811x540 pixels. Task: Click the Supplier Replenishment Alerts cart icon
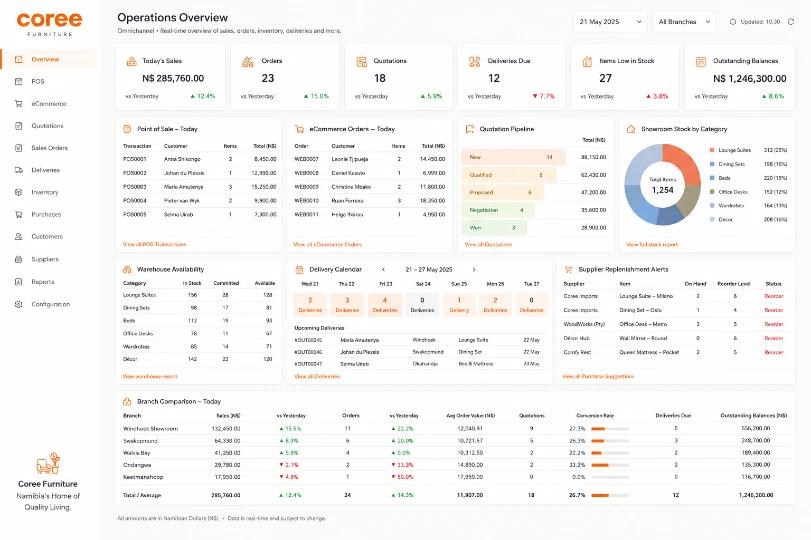tap(568, 269)
